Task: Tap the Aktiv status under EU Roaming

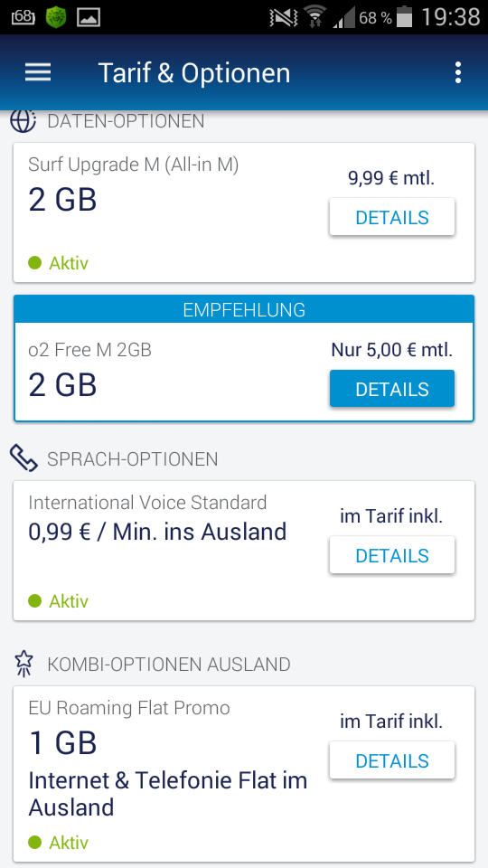Action: (x=59, y=843)
